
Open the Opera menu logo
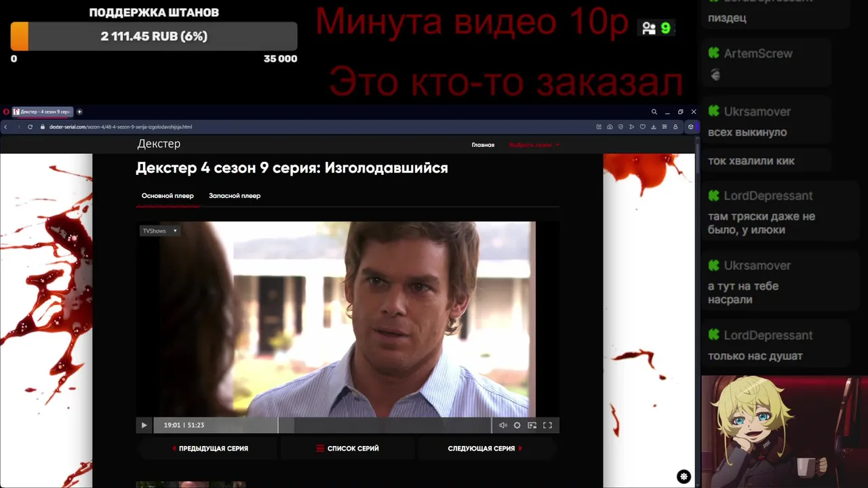pyautogui.click(x=6, y=112)
